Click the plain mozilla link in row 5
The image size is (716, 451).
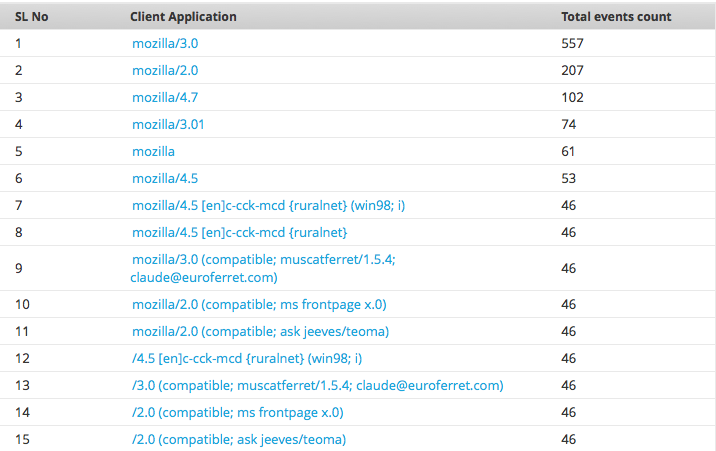click(x=153, y=152)
